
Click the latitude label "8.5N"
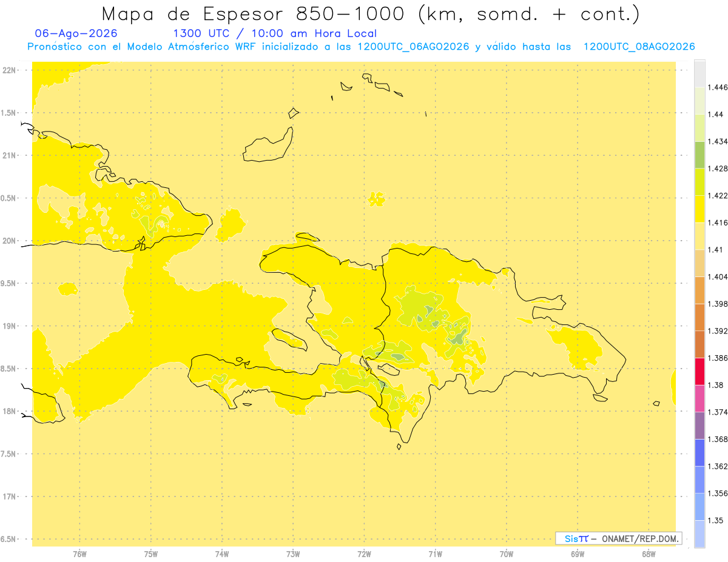coord(9,369)
